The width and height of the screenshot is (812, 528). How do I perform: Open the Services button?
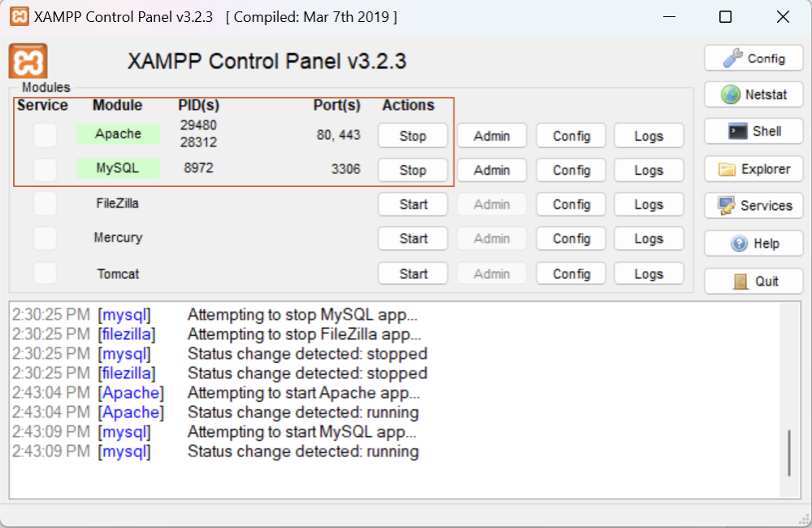point(753,206)
